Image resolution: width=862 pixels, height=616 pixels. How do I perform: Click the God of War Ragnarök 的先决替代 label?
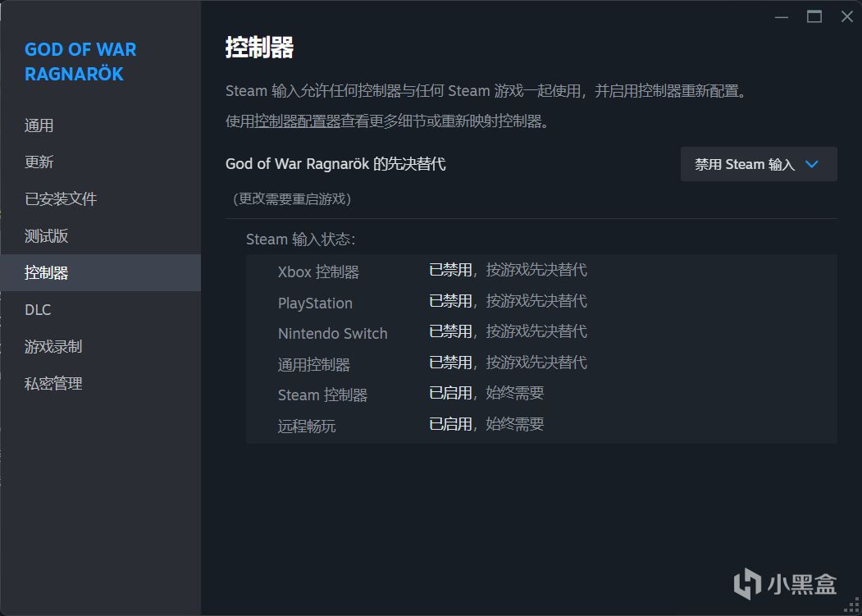(335, 164)
